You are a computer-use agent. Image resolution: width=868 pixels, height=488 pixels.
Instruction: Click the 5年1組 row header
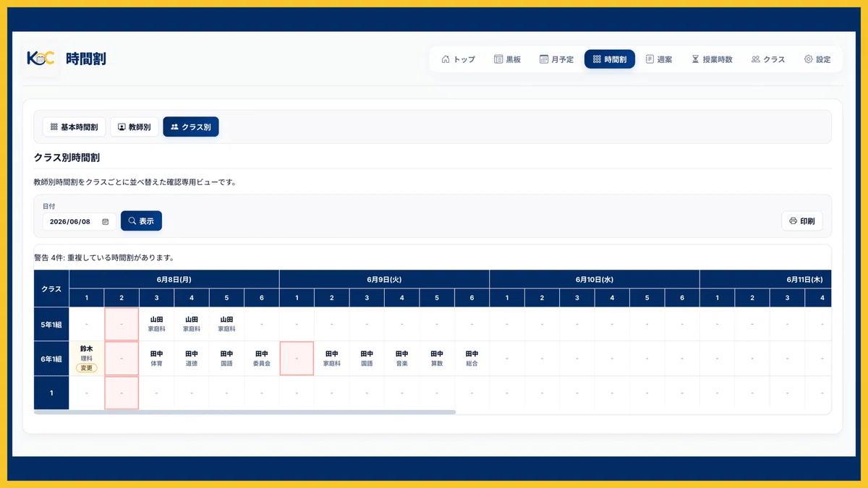tap(51, 324)
